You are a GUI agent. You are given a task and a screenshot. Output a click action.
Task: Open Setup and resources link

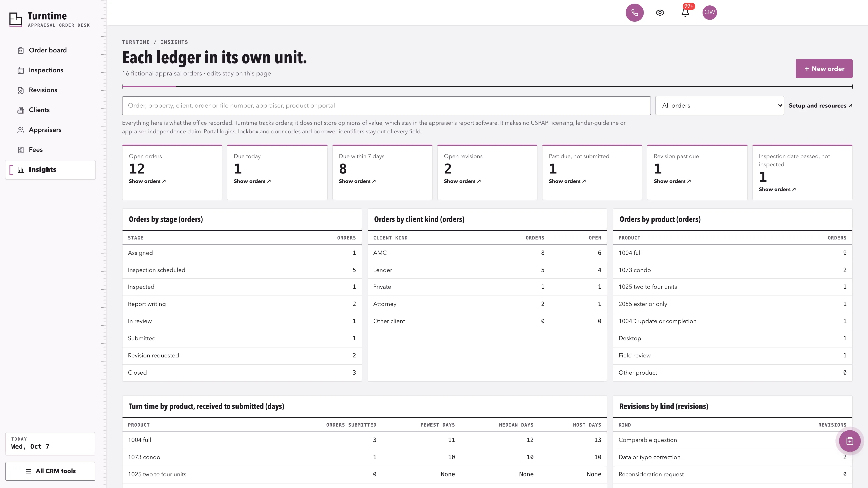821,106
